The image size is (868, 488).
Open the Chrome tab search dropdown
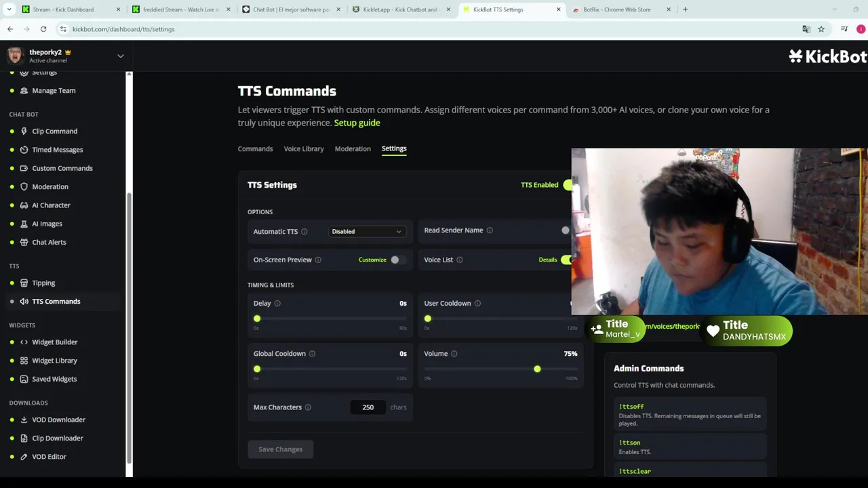tap(9, 9)
